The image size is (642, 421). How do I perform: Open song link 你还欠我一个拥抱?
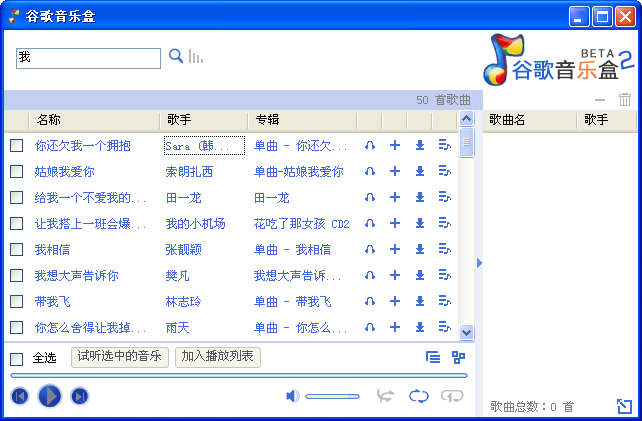click(83, 145)
